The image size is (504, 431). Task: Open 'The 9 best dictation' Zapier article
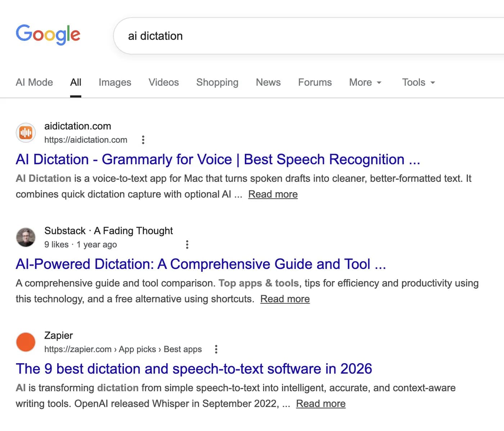[194, 369]
